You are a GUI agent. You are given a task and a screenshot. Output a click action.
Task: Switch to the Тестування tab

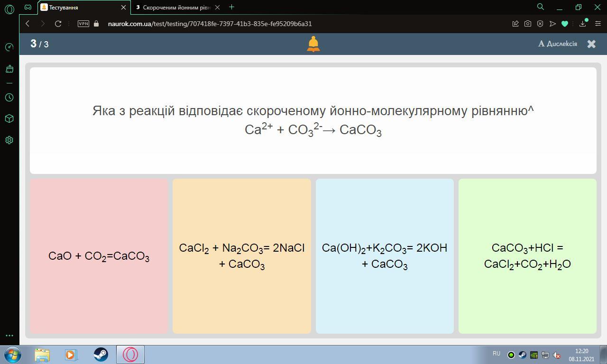[x=81, y=8]
